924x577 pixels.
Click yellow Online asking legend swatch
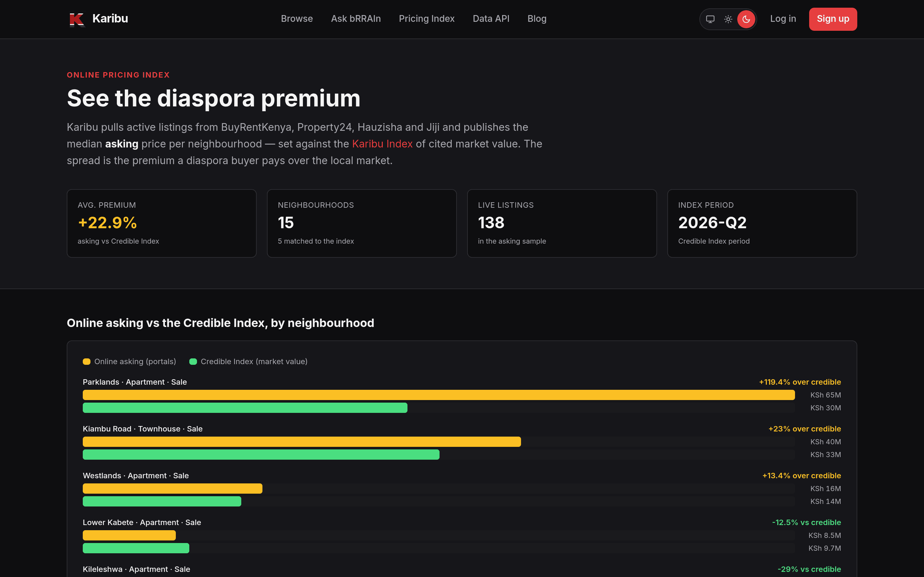[87, 361]
